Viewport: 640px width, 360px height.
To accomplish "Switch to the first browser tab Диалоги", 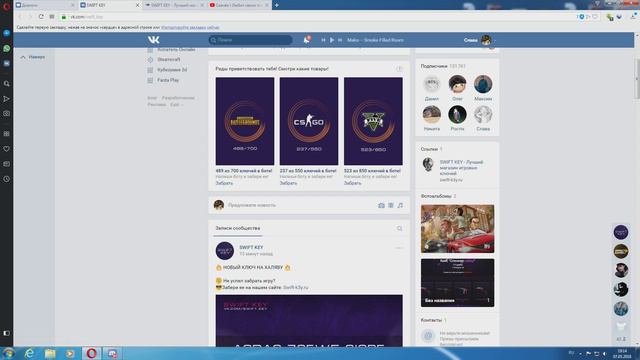I will tap(45, 5).
